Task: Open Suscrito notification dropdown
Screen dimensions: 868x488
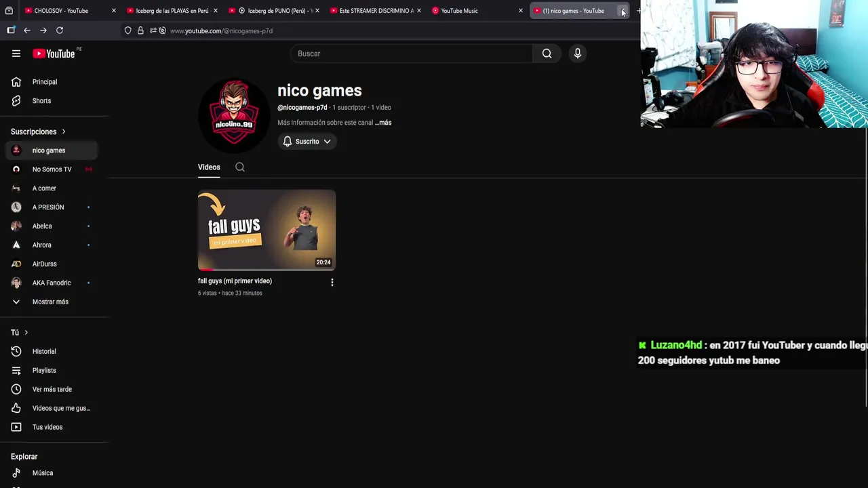Action: [x=307, y=142]
